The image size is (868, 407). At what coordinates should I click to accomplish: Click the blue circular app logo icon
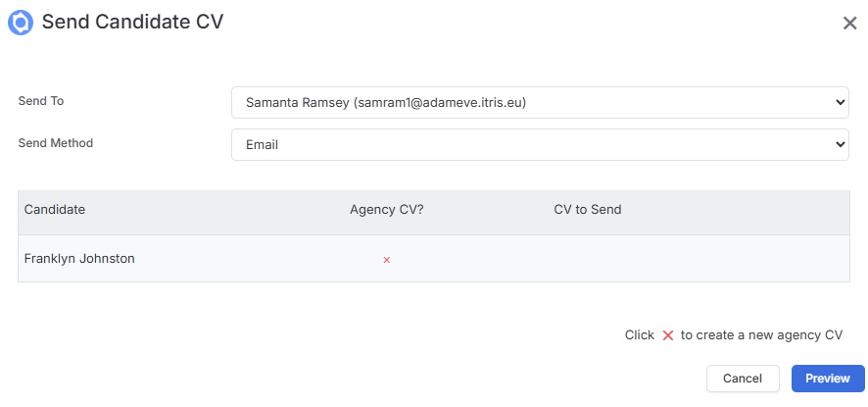21,23
